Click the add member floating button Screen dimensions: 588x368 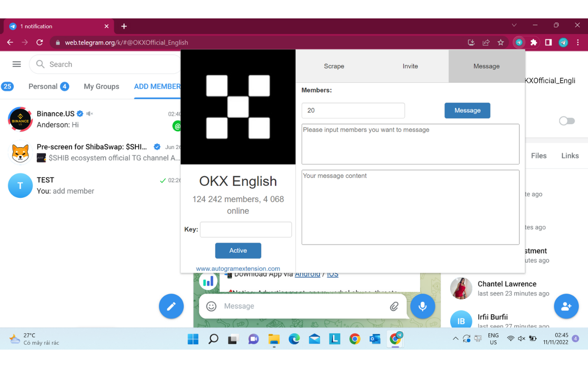tap(566, 306)
